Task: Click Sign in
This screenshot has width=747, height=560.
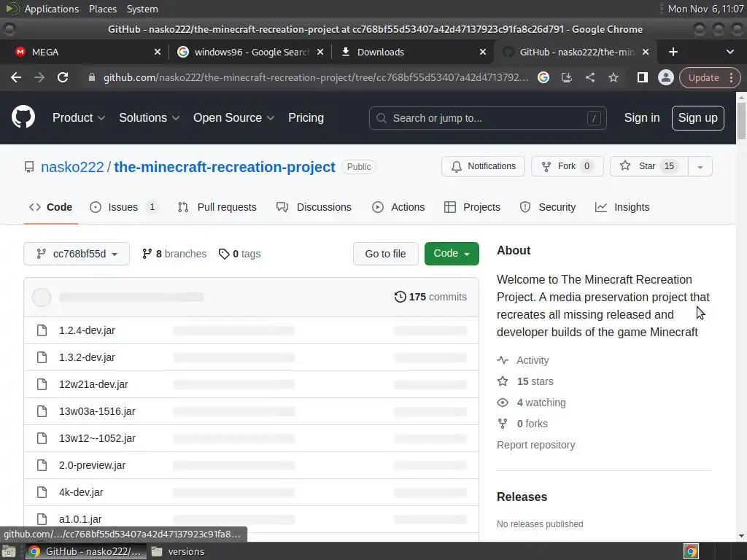Action: point(642,117)
